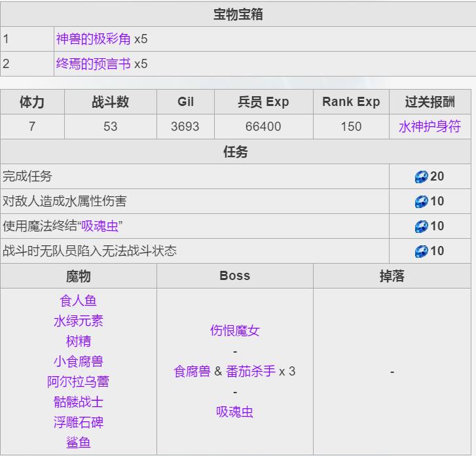476x456 pixels.
Task: Click the blue gem icon beside reward 20
Action: pos(421,177)
